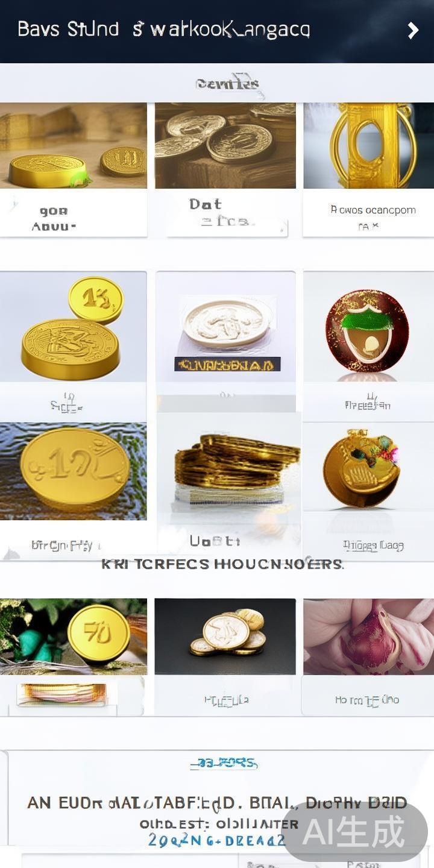This screenshot has height=868, width=434.
Task: Open the blue '2Q&2NG-DREA42' link at bottom
Action: point(216,840)
